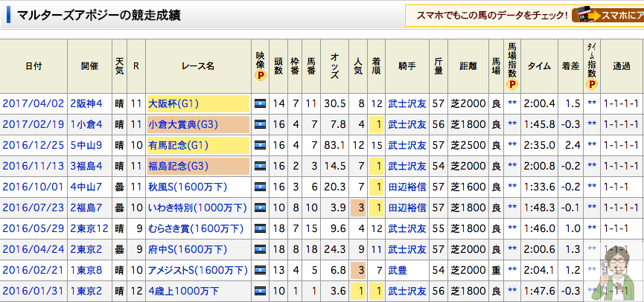Select jockey 田辺裕信 in the 秋風S row
Screen dimensions: 644x302
pos(407,187)
